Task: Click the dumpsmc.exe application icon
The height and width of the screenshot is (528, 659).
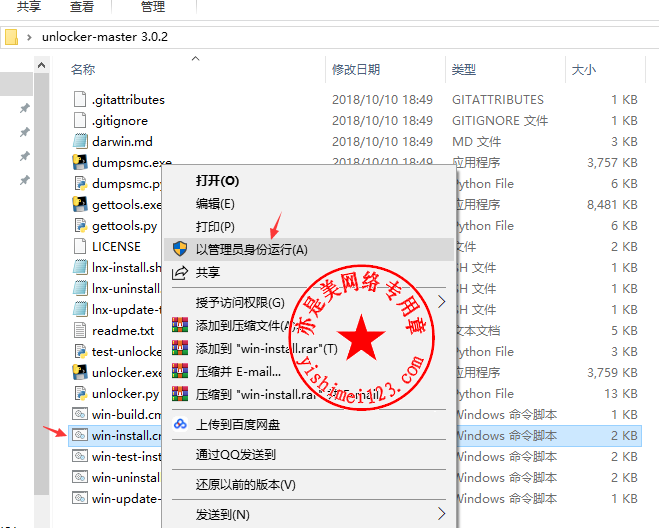Action: point(80,162)
